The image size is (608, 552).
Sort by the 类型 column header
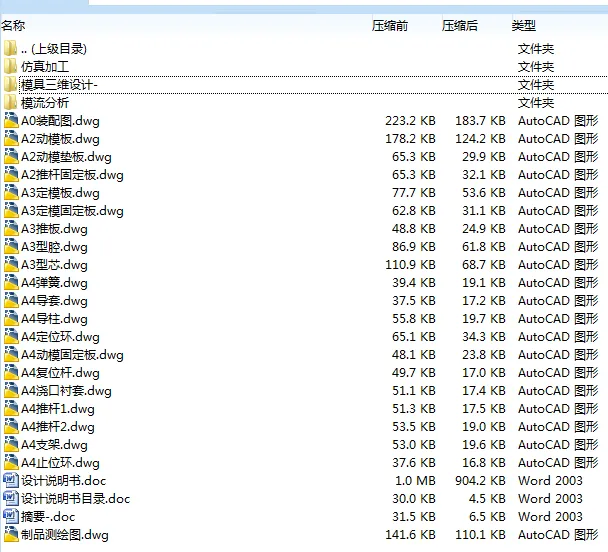(x=523, y=26)
